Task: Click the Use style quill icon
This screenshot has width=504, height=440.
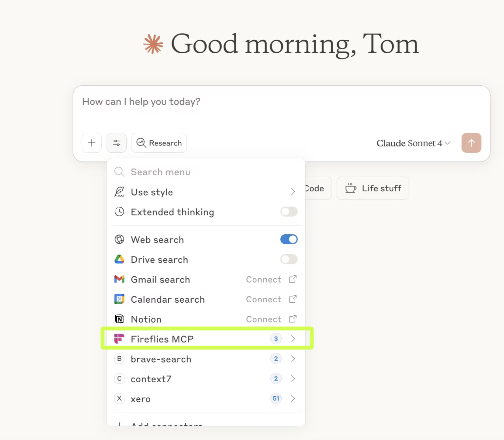Action: (119, 192)
